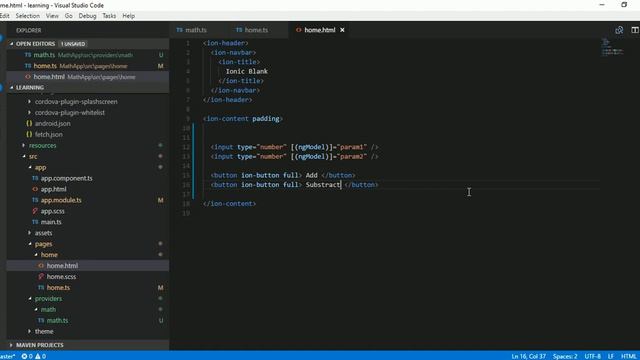Open app.module.ts file
640x360 pixels.
[61, 200]
